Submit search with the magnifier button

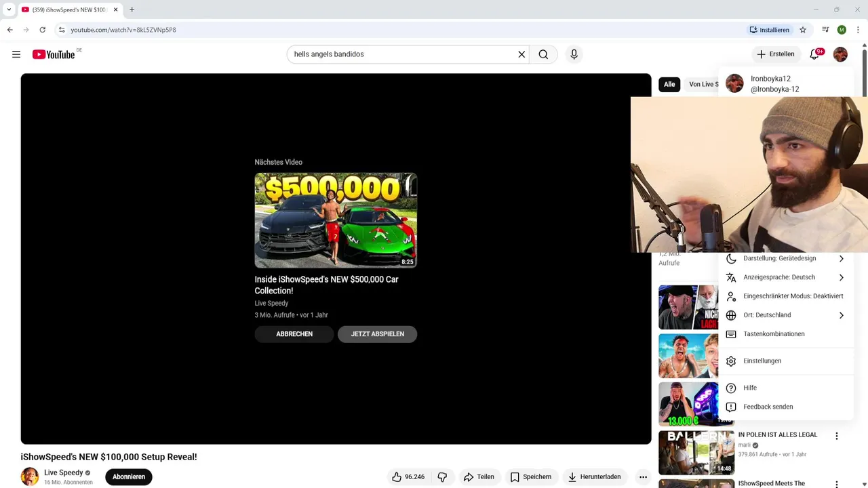click(x=543, y=54)
